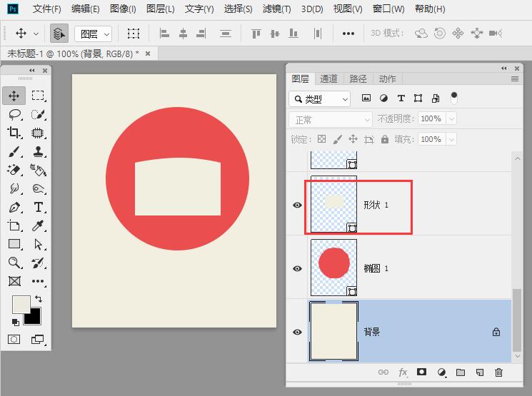Viewport: 532px width, 396px height.
Task: Select the Zoom tool
Action: coord(14,263)
